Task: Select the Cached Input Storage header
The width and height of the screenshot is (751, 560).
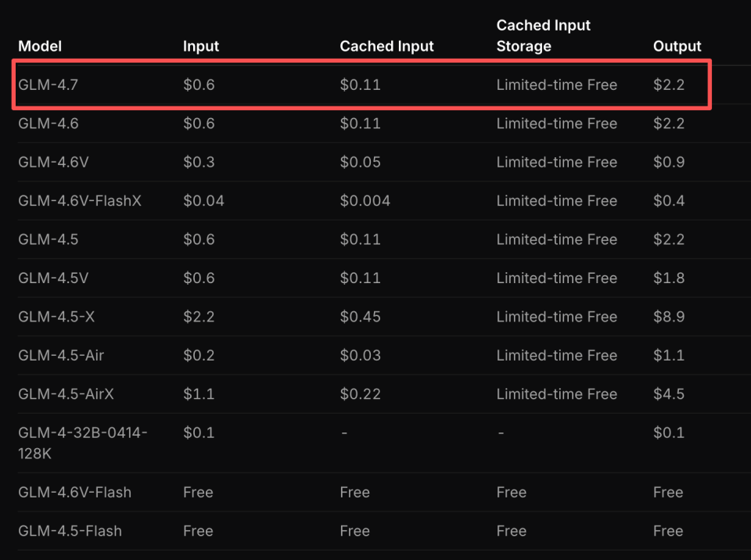Action: point(544,36)
